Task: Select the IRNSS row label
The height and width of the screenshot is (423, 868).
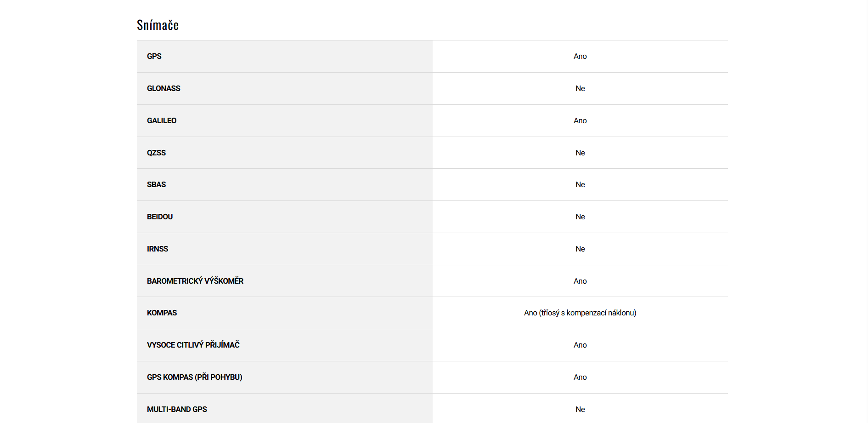Action: coord(158,249)
